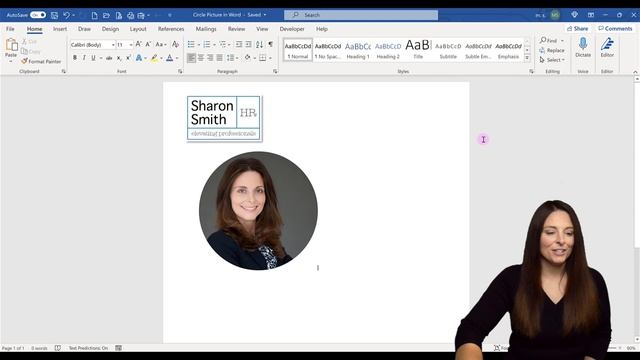Click the Multilevel List icon
This screenshot has height=360, width=640.
pyautogui.click(x=222, y=44)
